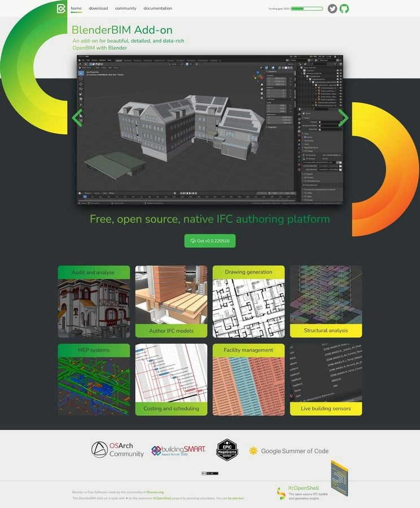
Task: Click the BlenderBIM logo icon
Action: [61, 8]
